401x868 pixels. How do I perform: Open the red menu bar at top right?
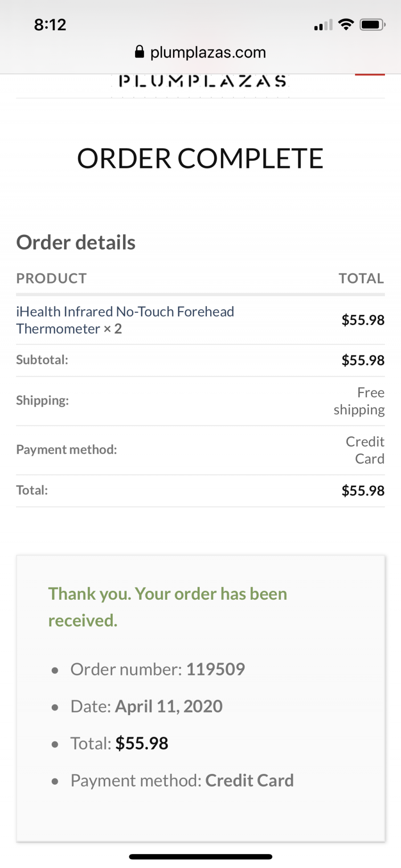tap(370, 74)
